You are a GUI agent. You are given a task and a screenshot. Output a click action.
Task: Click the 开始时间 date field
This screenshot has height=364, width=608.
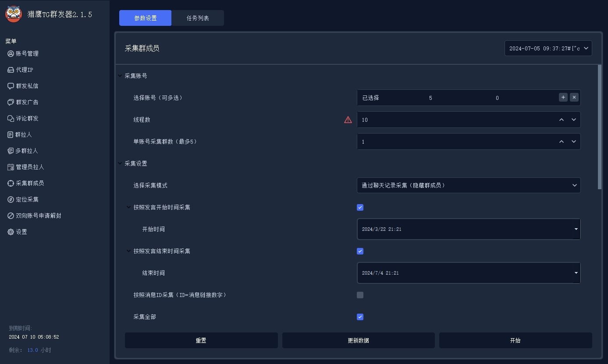(x=469, y=229)
